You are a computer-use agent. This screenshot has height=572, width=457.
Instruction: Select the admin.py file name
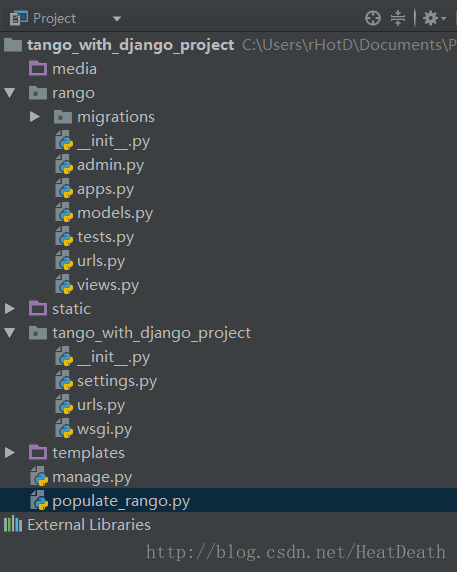click(x=111, y=166)
